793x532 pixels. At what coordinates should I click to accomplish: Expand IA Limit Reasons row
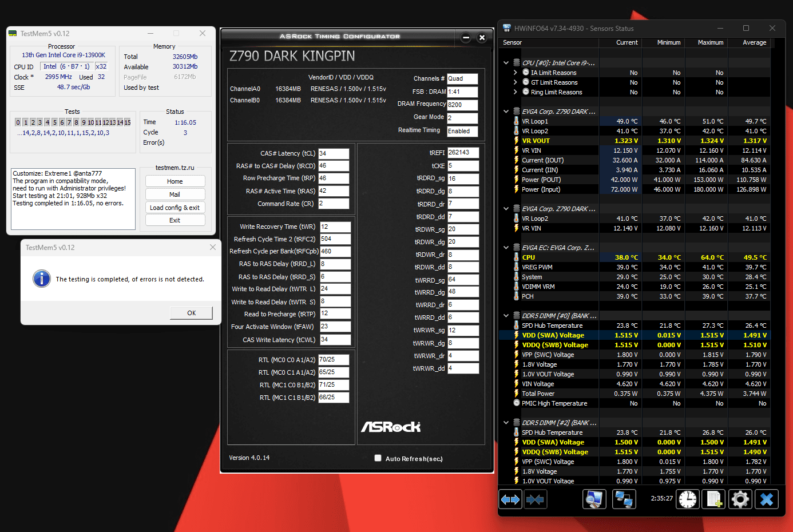515,73
